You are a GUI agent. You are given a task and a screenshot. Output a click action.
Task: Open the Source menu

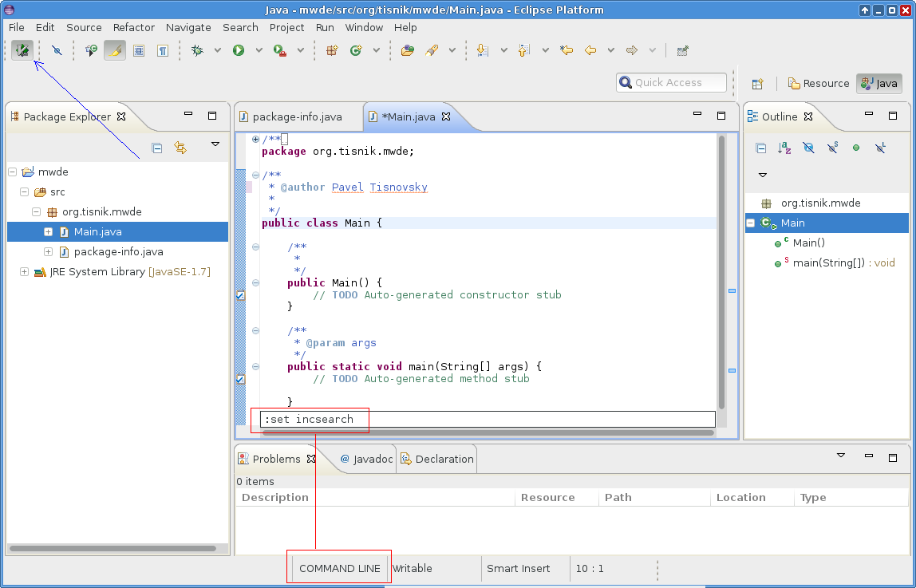pos(84,27)
